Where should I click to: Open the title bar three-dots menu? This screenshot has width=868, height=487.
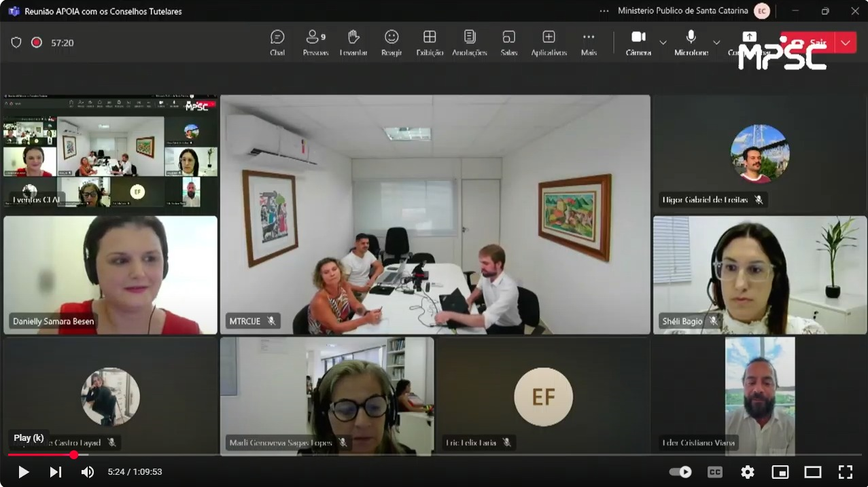[x=604, y=11]
